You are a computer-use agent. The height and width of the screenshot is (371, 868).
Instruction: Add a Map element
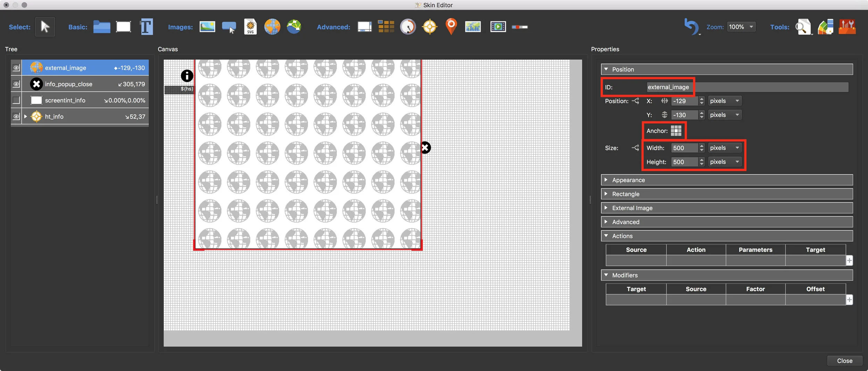[x=473, y=27]
